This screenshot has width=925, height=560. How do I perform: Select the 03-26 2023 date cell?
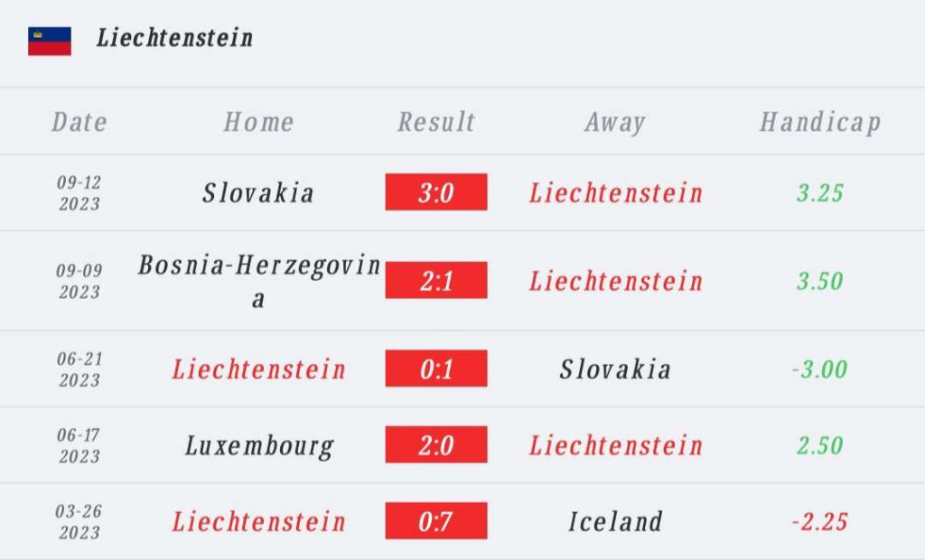(79, 522)
